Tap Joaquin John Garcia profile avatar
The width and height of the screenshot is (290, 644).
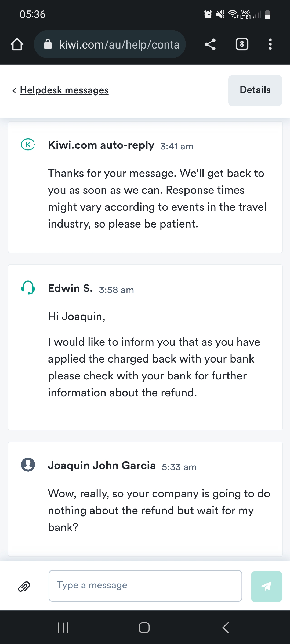(x=28, y=464)
